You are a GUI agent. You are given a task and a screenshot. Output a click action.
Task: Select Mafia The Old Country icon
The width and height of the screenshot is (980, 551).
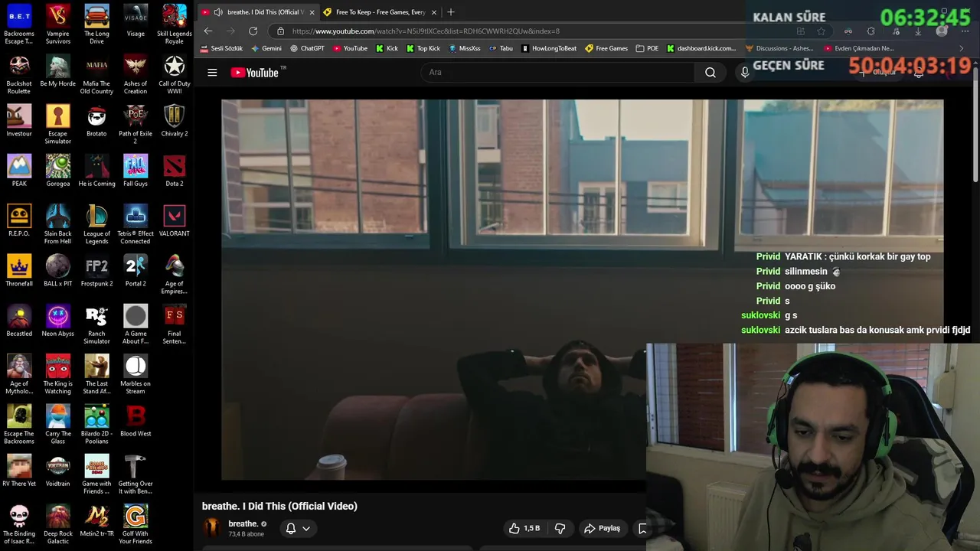(96, 74)
